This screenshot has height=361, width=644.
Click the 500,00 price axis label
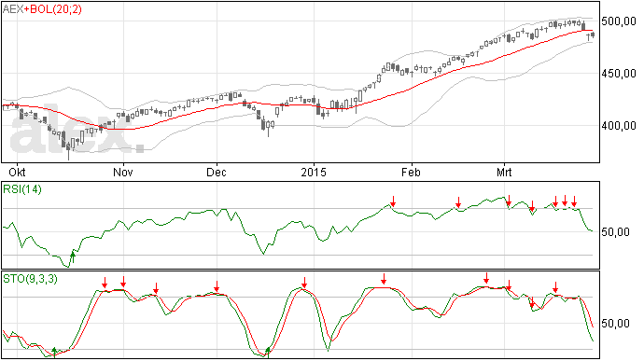coord(619,21)
